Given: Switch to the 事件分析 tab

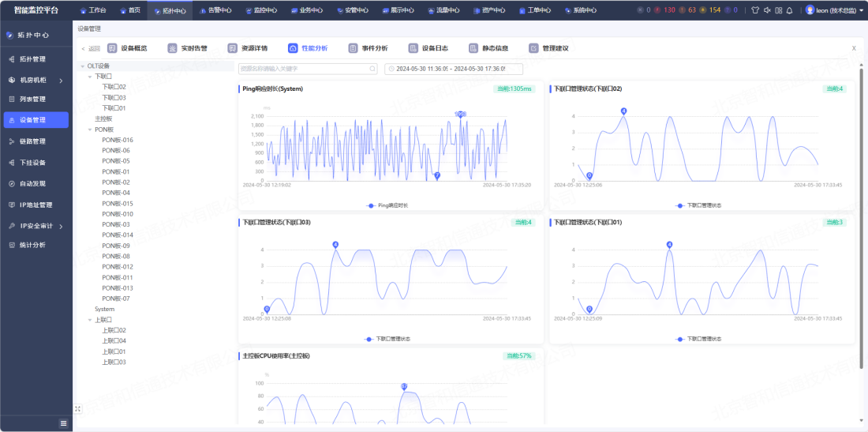Looking at the screenshot, I should pyautogui.click(x=369, y=48).
